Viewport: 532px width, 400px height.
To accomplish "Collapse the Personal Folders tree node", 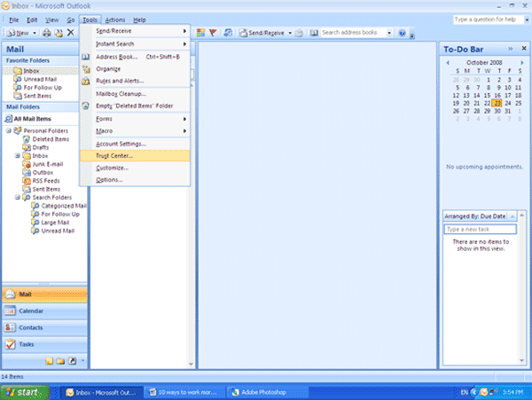I will (x=9, y=130).
